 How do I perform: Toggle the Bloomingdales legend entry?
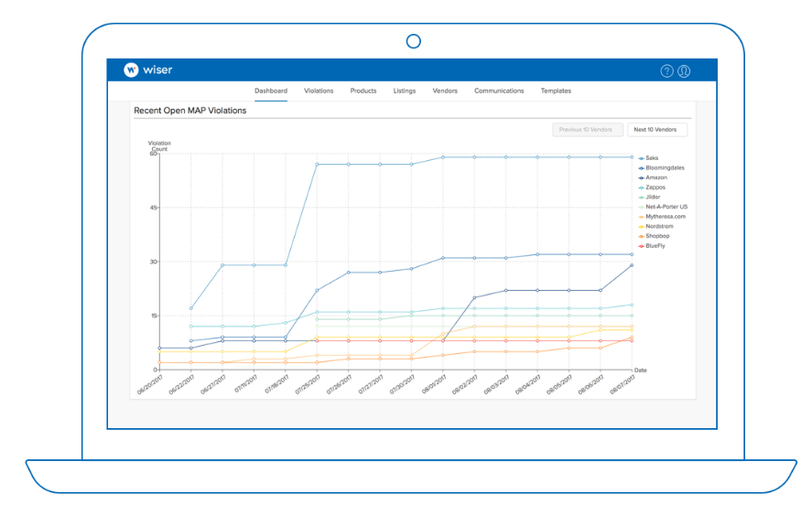pos(661,167)
